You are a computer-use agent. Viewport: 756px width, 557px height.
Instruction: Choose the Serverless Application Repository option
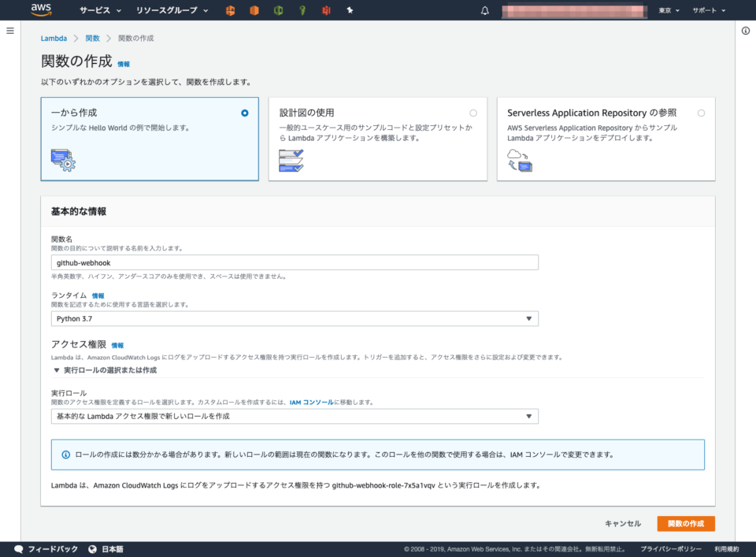pos(701,113)
